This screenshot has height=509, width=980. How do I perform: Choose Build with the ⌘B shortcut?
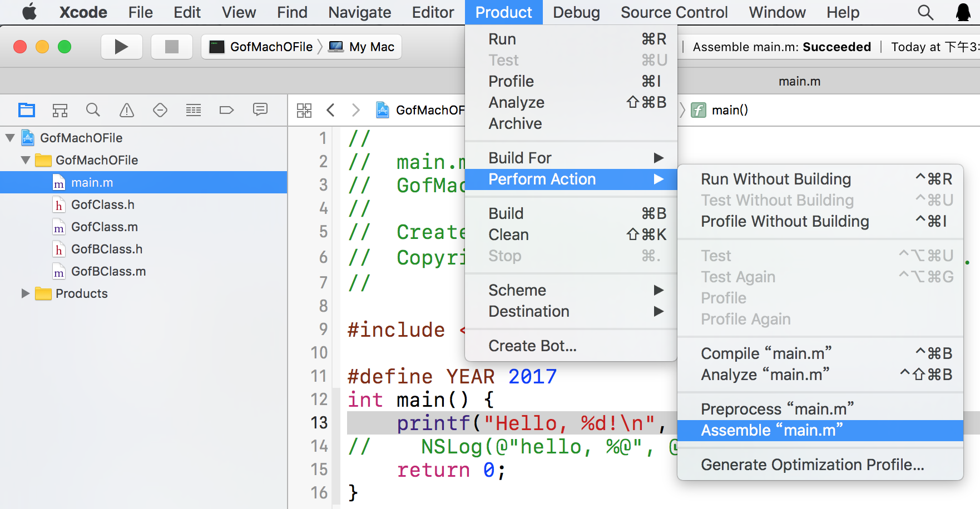coord(571,213)
